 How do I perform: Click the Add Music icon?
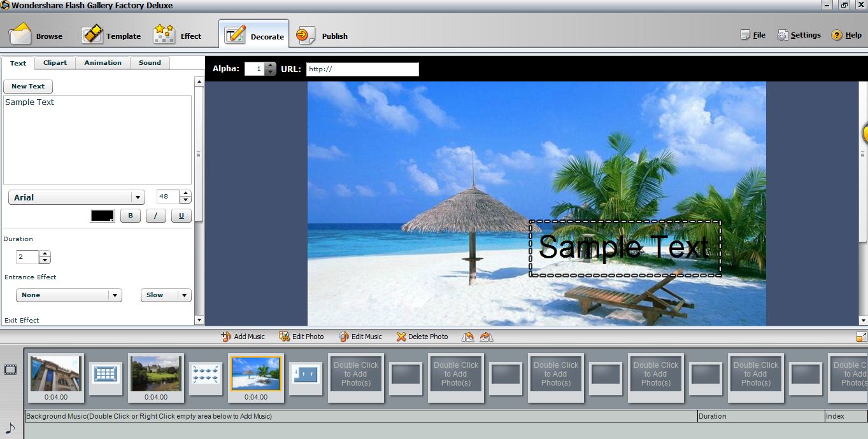pyautogui.click(x=226, y=337)
